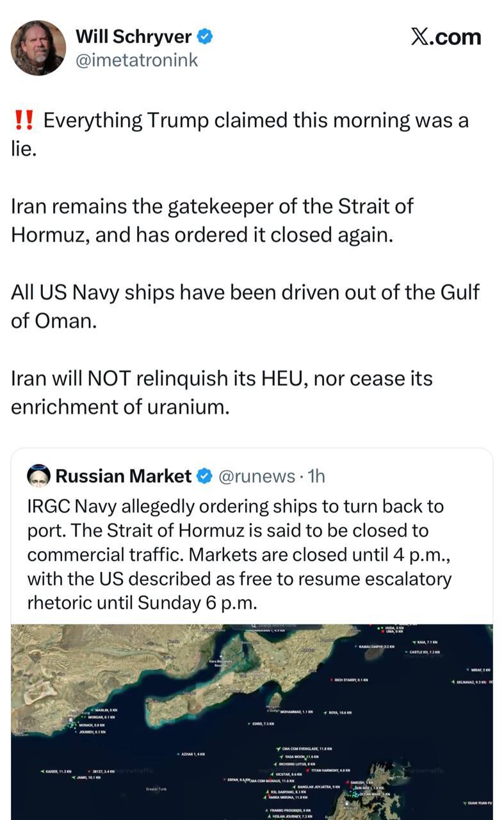This screenshot has height=820, width=504.
Task: Click Will Schryver's profile avatar
Action: 38,48
